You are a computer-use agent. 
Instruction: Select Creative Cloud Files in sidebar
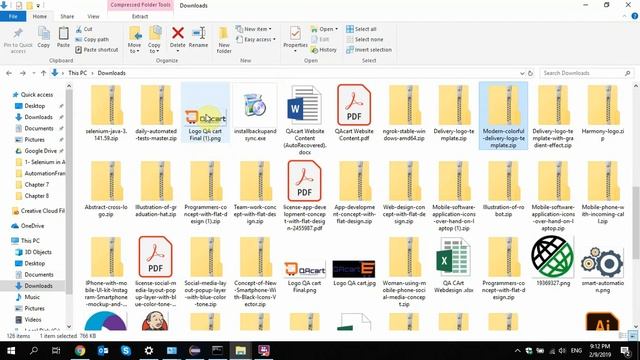click(38, 211)
